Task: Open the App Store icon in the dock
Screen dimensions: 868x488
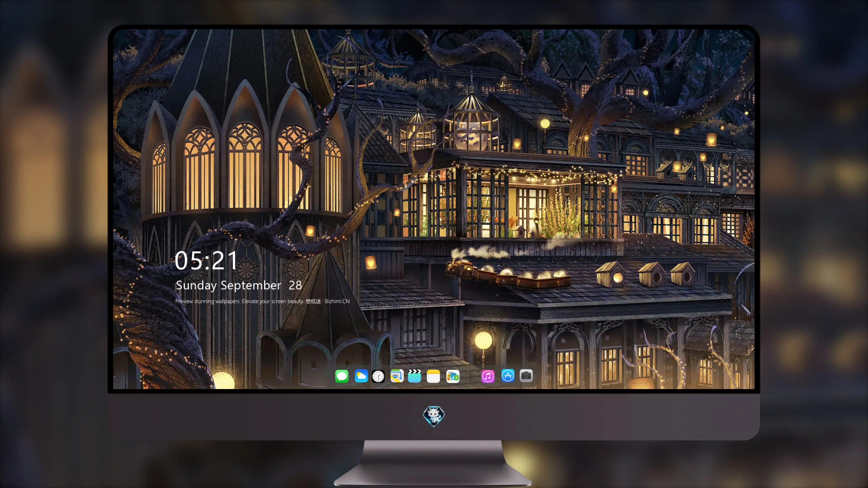Action: [508, 375]
